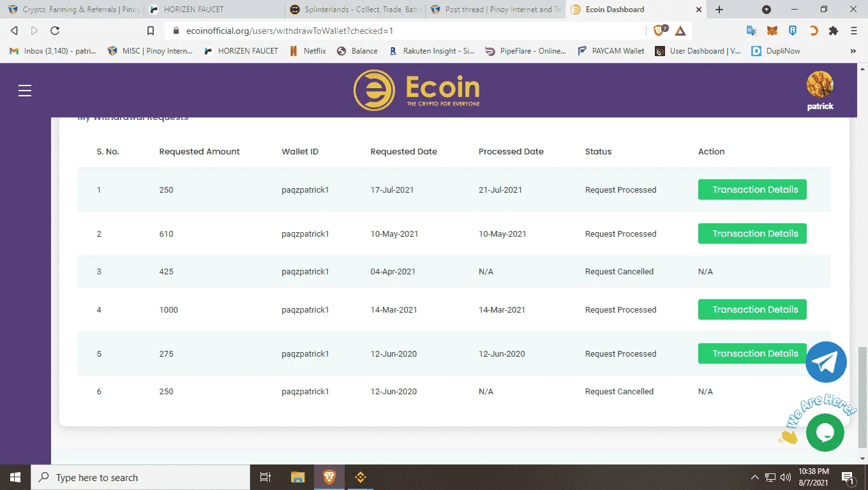Open the DupliNow bookmark
Viewport: 868px width, 490px height.
click(x=775, y=51)
